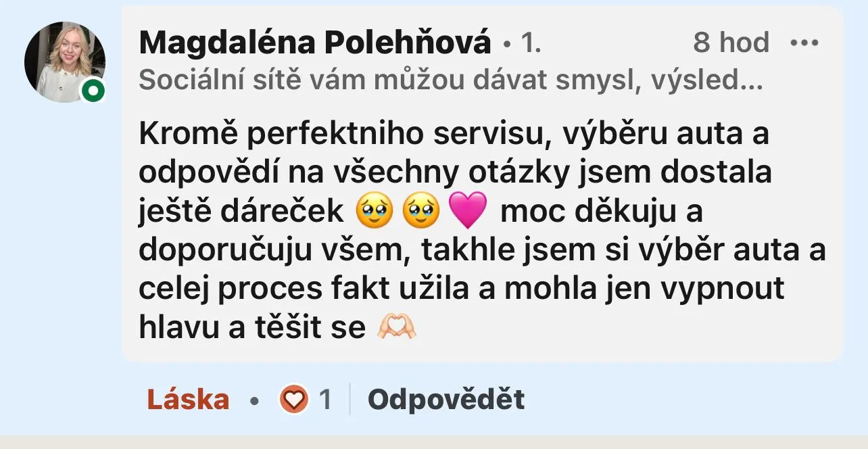Click the '8 hod' comment timestamp

point(731,43)
